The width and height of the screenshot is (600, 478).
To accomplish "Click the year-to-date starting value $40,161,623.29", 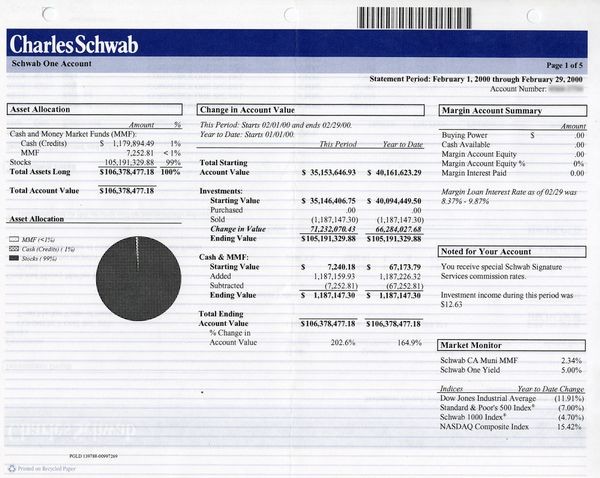I will click(394, 173).
